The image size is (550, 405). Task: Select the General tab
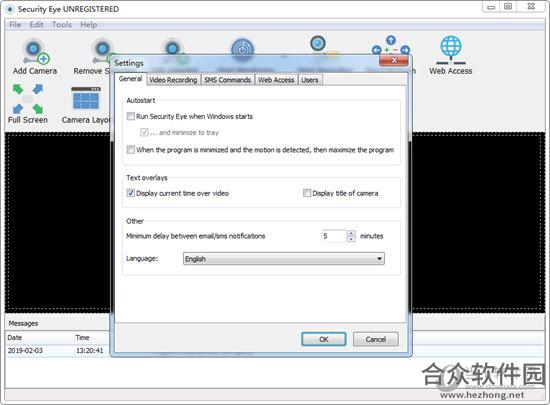(130, 79)
